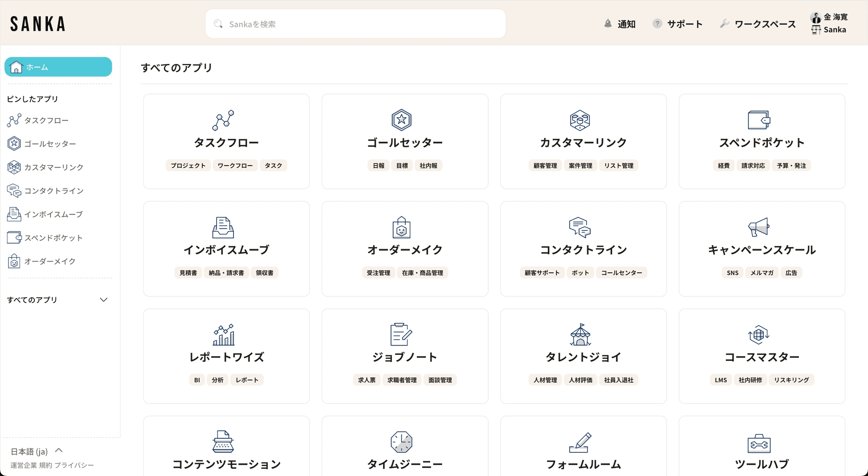
Task: Expand すべてのアプリ section in sidebar
Action: (x=103, y=300)
